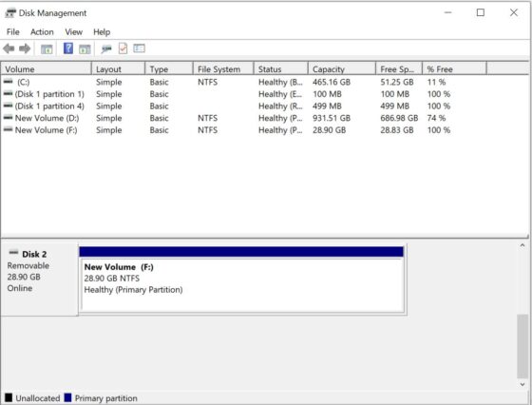
Task: Click the 28.83 GB free space cell
Action: [397, 130]
